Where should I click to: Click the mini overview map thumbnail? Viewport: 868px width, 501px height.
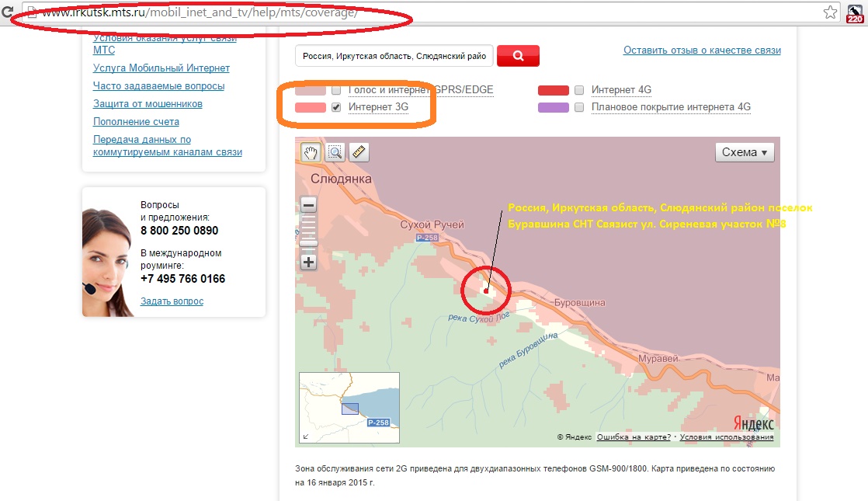pyautogui.click(x=349, y=408)
